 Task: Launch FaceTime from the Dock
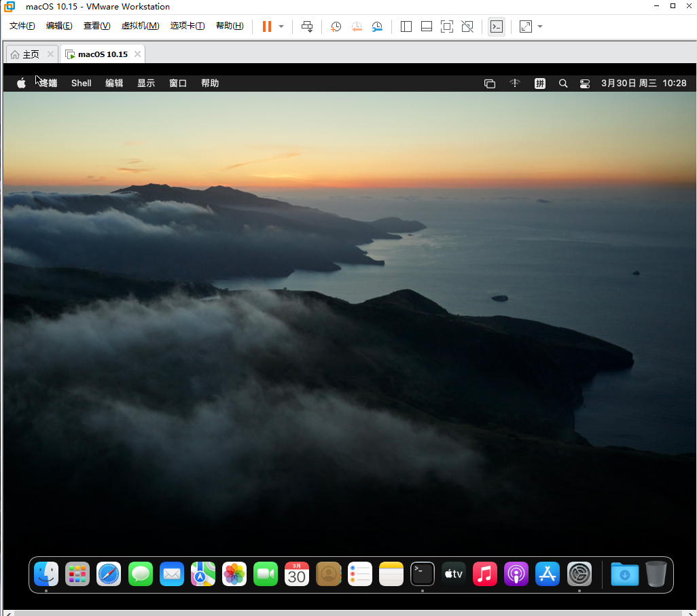266,574
